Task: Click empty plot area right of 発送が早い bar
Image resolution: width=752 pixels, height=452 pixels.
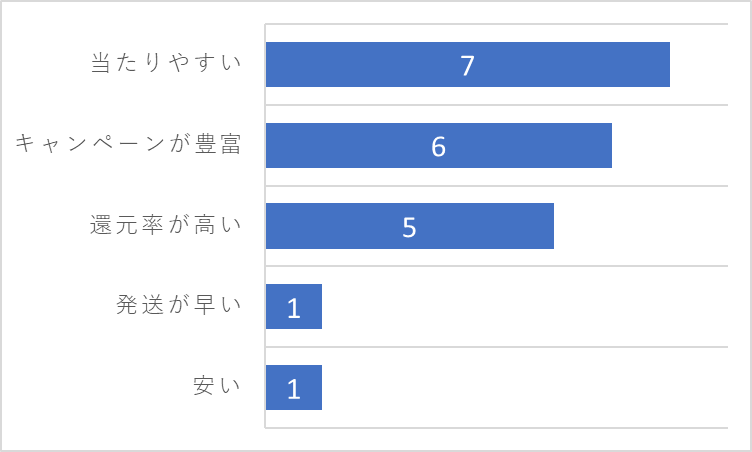Action: coord(525,307)
